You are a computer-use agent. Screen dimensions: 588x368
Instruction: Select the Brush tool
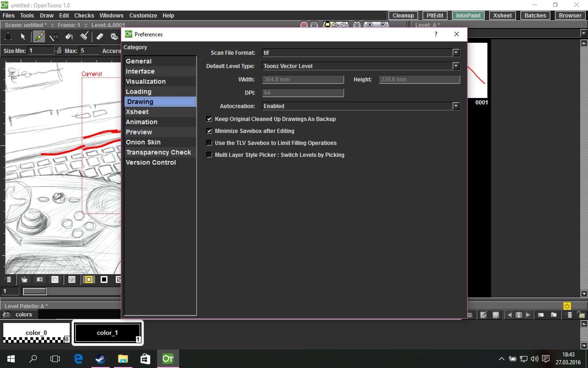[x=39, y=36]
